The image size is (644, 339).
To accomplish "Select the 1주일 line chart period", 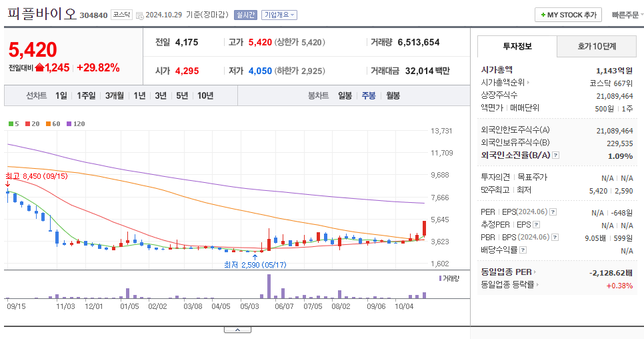I will point(86,95).
